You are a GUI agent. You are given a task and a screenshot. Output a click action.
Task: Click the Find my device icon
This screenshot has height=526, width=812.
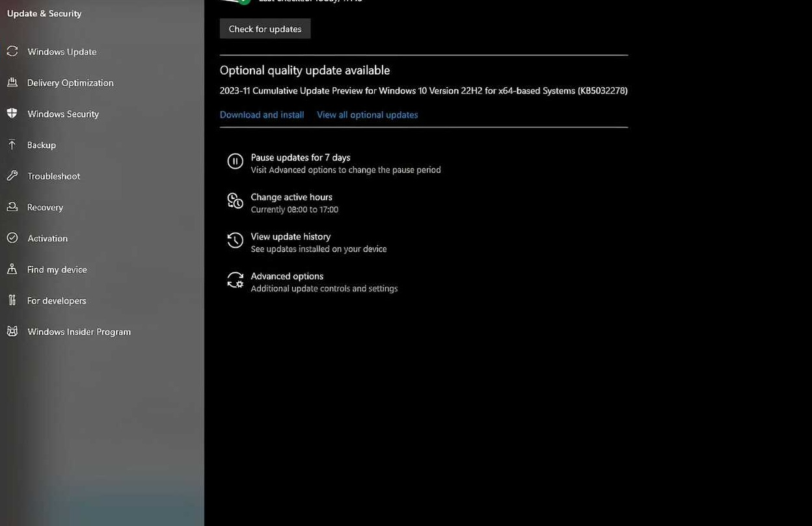(x=12, y=269)
